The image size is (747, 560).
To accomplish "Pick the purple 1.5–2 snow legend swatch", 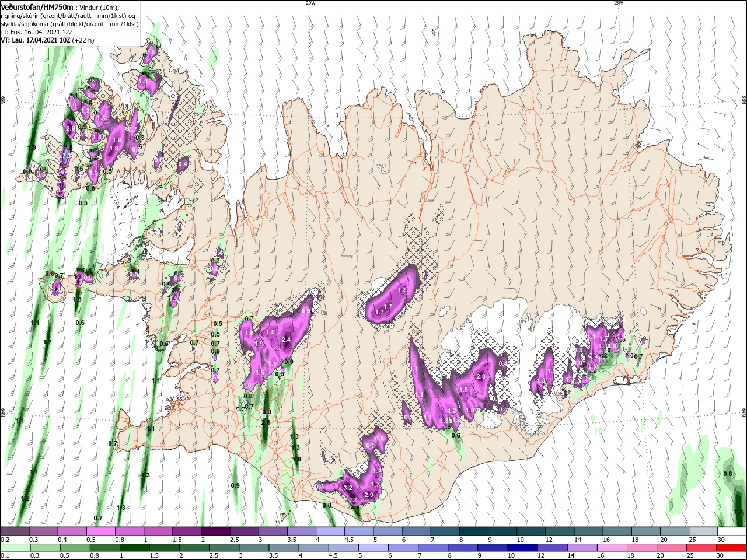I will (186, 531).
